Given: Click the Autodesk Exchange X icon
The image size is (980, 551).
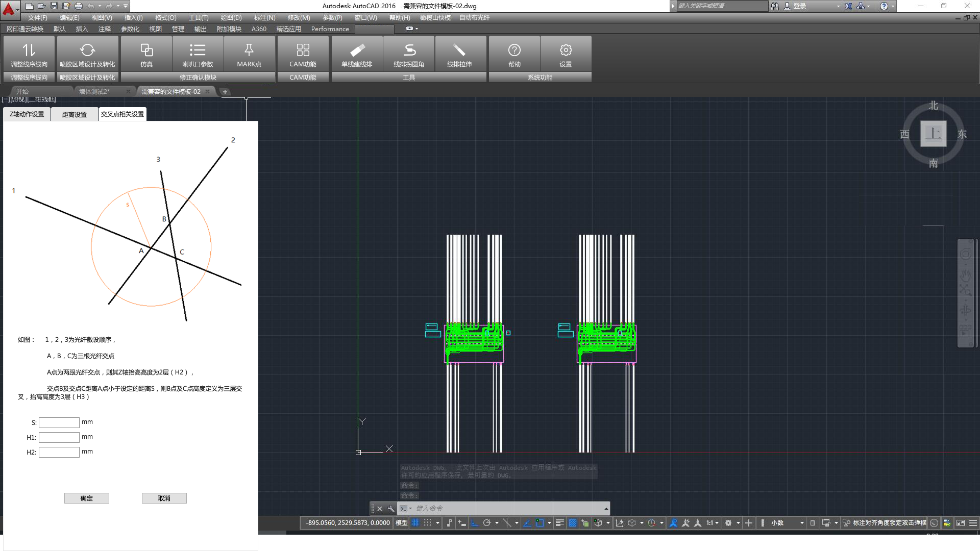Looking at the screenshot, I should [x=848, y=6].
